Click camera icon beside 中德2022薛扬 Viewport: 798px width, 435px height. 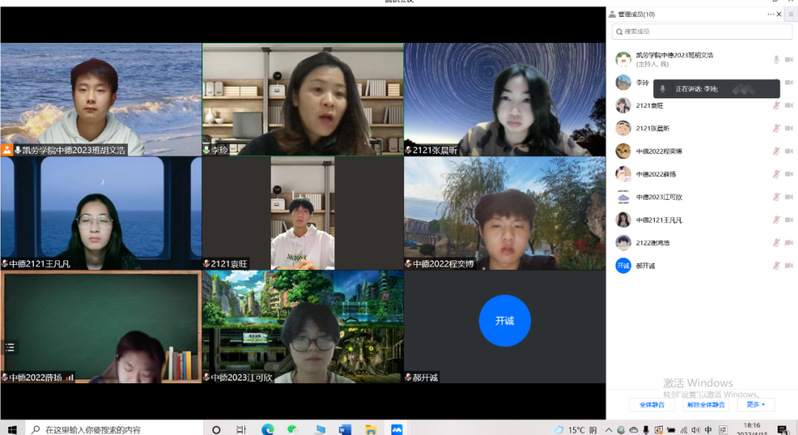789,174
